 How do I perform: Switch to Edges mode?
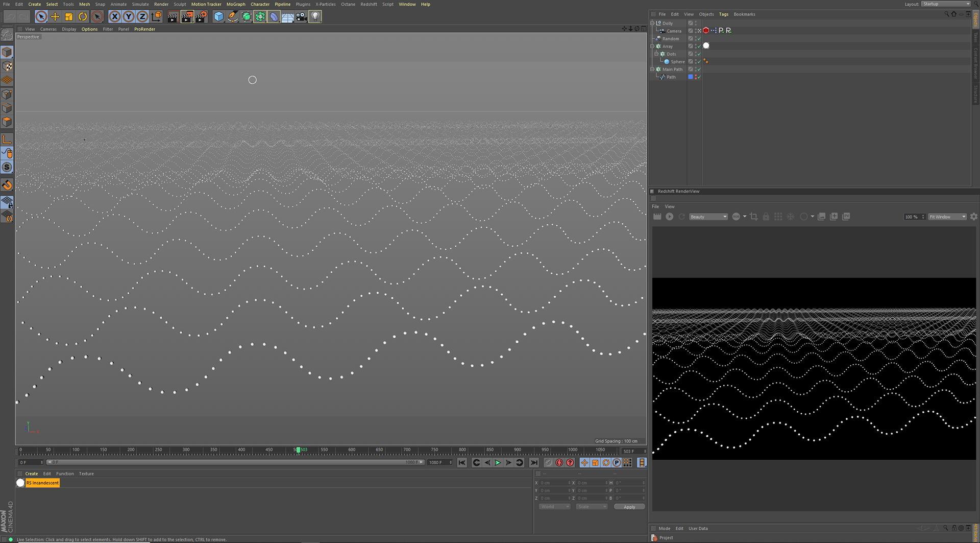(x=7, y=108)
